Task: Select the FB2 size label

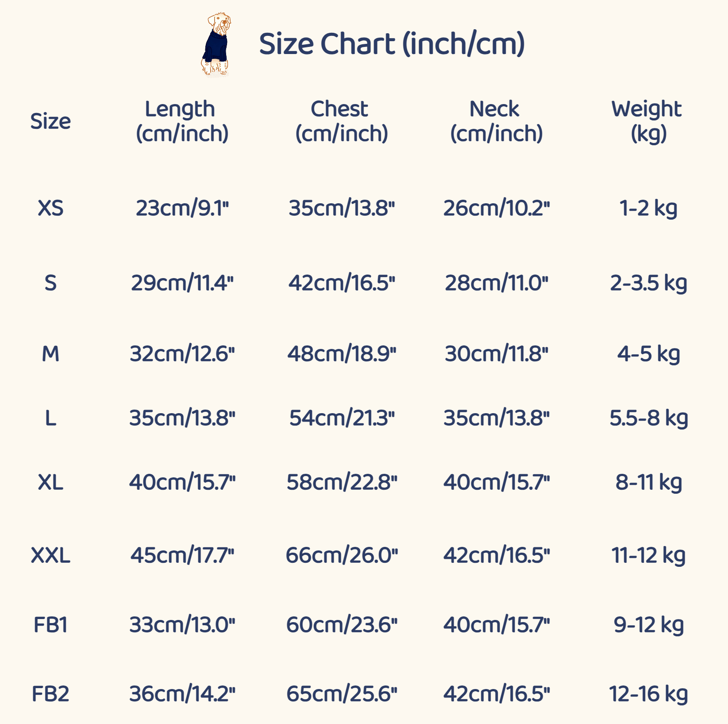Action: click(50, 694)
